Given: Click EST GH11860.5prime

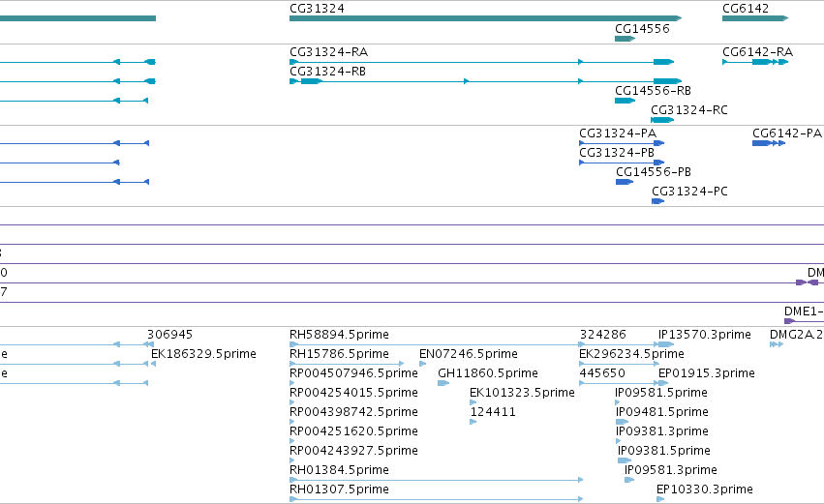Looking at the screenshot, I should (x=488, y=373).
